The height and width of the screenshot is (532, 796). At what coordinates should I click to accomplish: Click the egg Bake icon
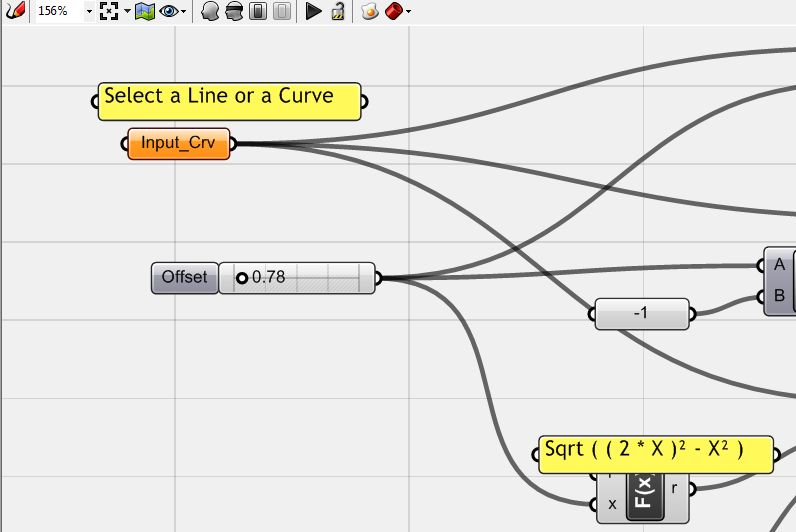pyautogui.click(x=369, y=12)
